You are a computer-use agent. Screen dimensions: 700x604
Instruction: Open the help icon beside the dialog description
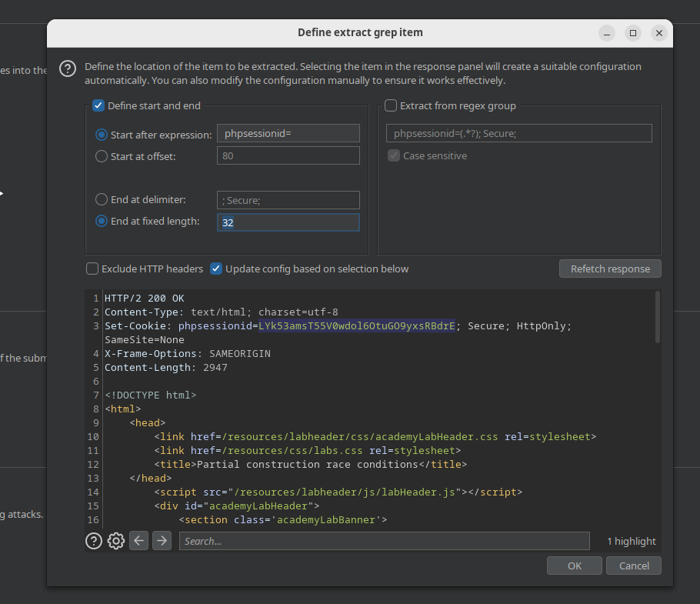click(68, 68)
